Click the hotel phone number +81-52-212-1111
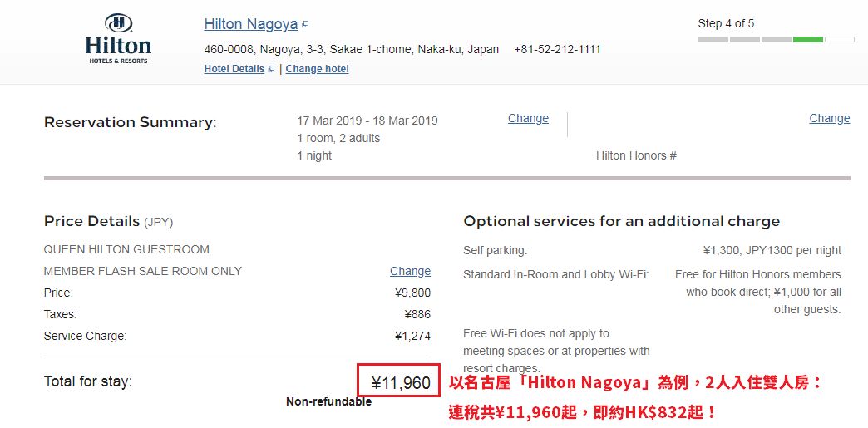This screenshot has height=428, width=868. (557, 49)
